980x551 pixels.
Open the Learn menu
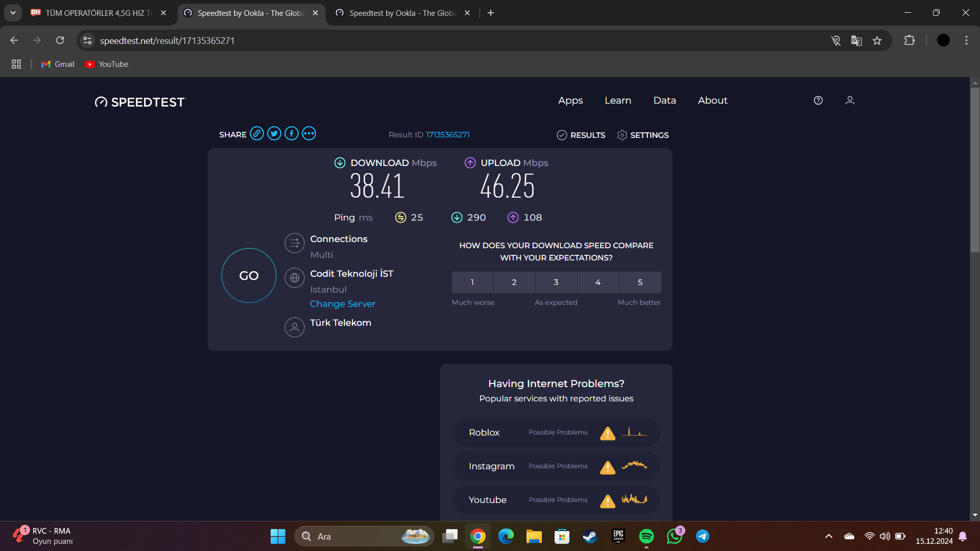[618, 101]
